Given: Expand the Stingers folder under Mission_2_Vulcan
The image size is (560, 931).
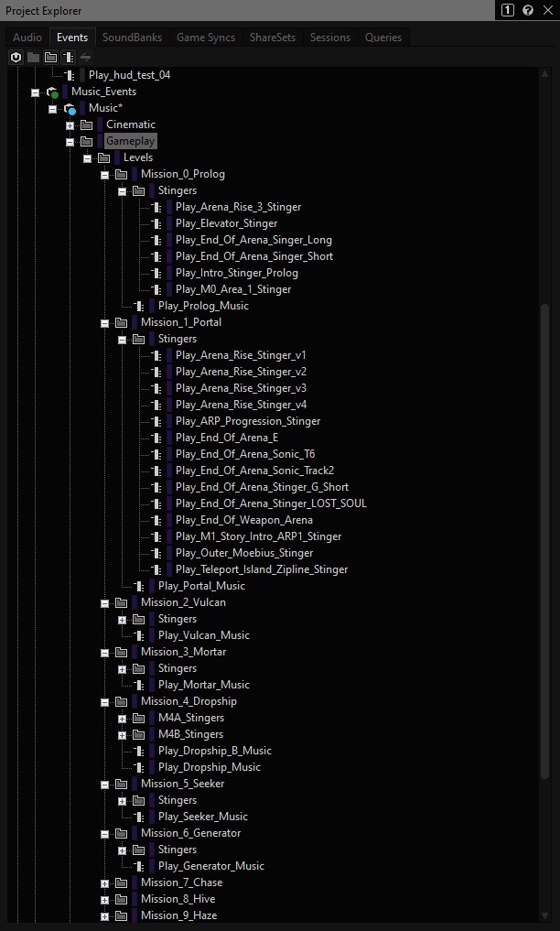Looking at the screenshot, I should 122,619.
